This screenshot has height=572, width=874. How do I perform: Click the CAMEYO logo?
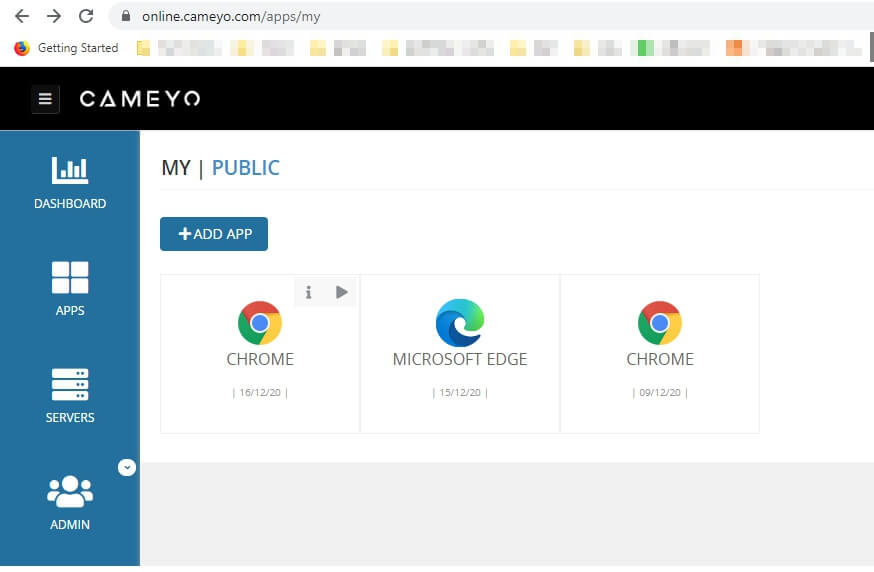(x=140, y=99)
